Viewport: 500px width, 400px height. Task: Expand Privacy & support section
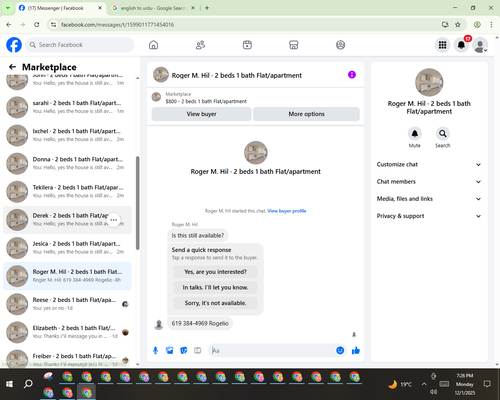pos(429,216)
